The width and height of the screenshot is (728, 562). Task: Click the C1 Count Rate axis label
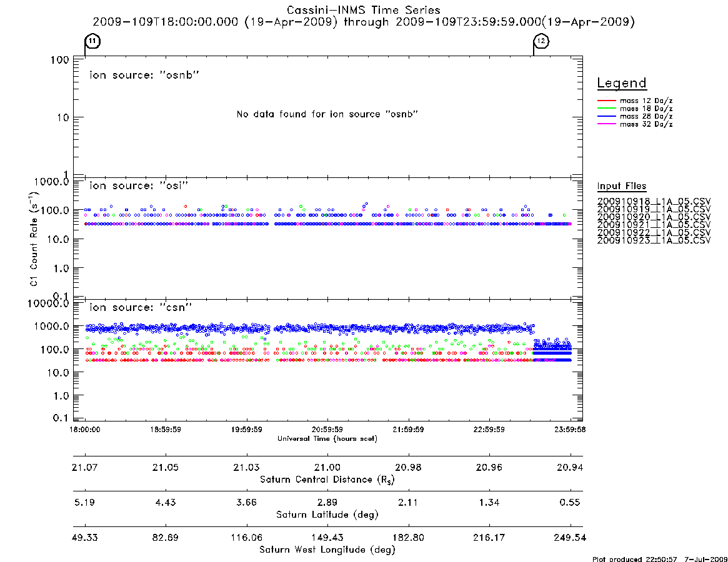33,240
